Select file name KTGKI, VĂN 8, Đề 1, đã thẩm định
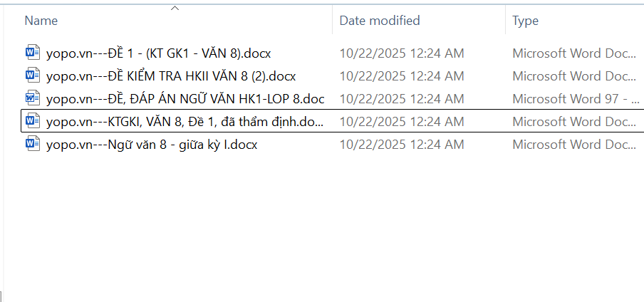Screen dimensions: 644x302 [185, 122]
